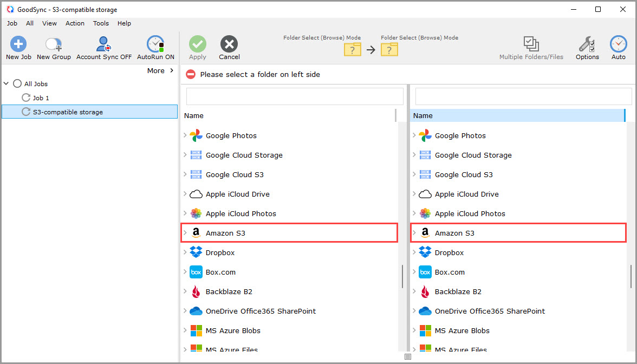Expand the More toolbar chevron

click(172, 70)
